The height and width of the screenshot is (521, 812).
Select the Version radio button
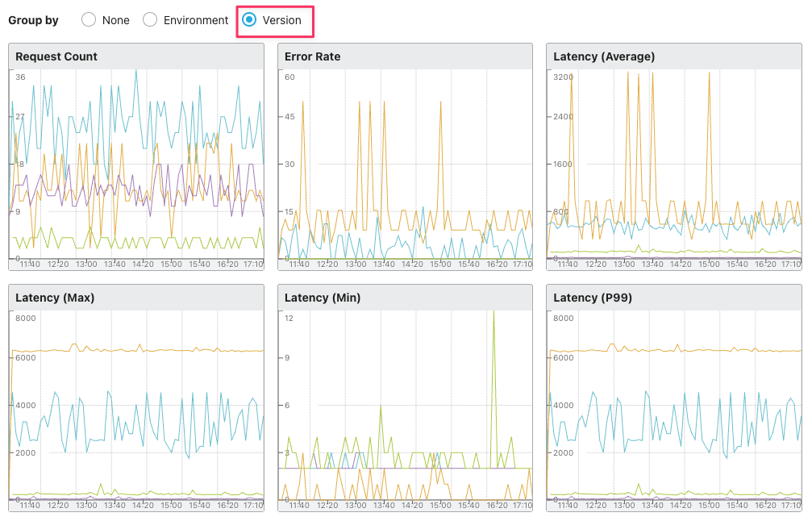249,19
